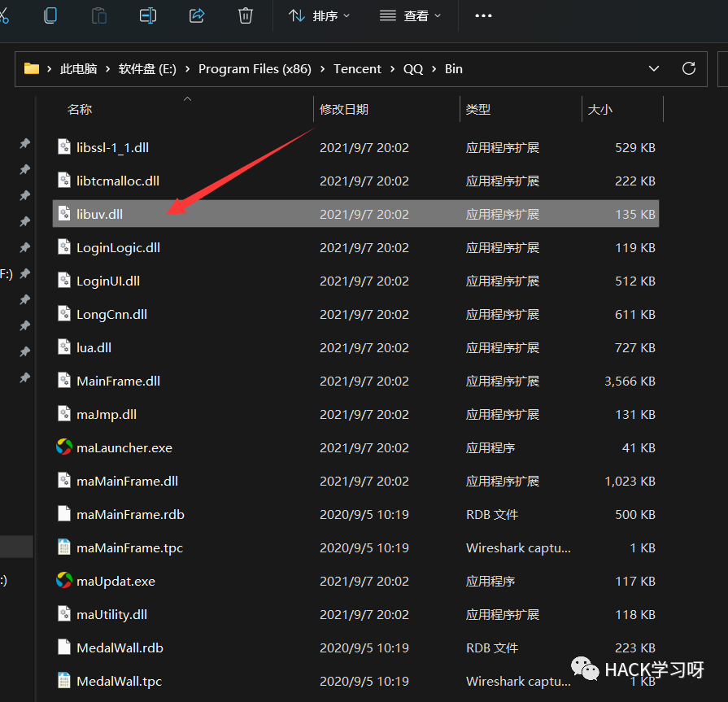Click the MainFrame.dll file icon

64,380
